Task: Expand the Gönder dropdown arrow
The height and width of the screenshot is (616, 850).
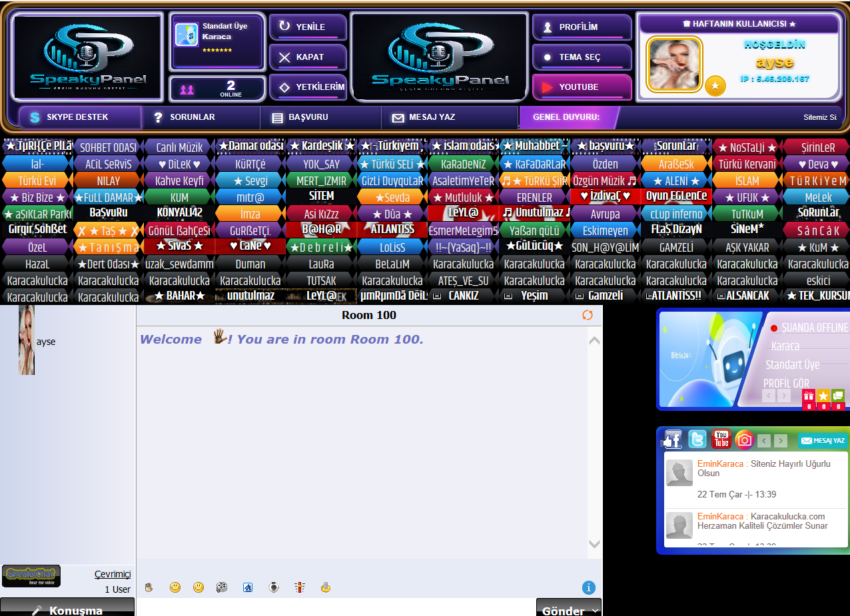Action: click(x=594, y=611)
